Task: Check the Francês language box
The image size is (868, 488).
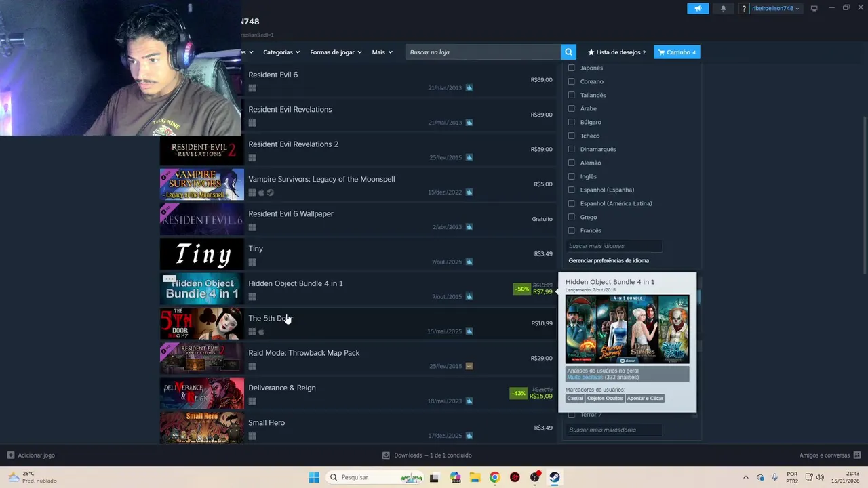Action: tap(571, 230)
